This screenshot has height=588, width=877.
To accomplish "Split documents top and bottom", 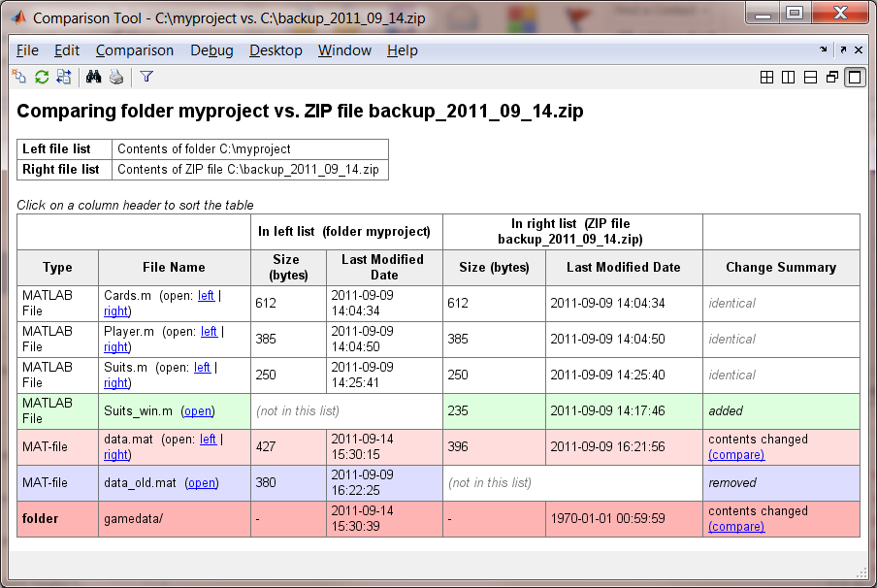I will [810, 78].
